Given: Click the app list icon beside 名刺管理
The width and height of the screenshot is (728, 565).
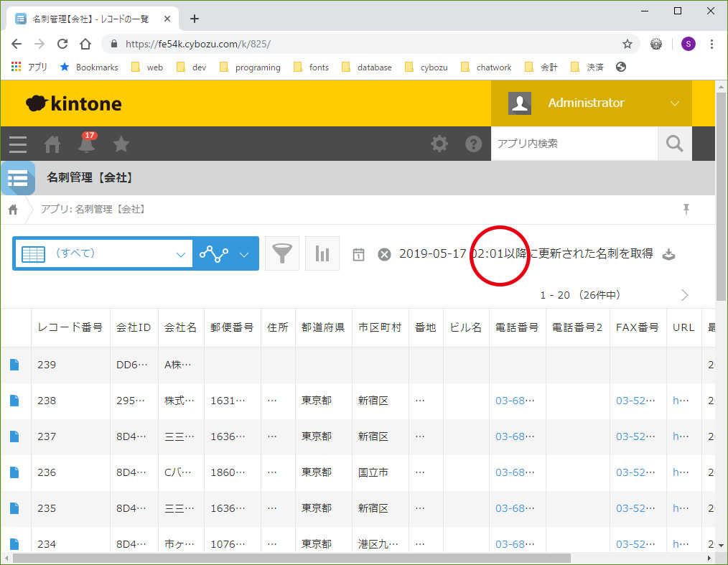Looking at the screenshot, I should [18, 178].
